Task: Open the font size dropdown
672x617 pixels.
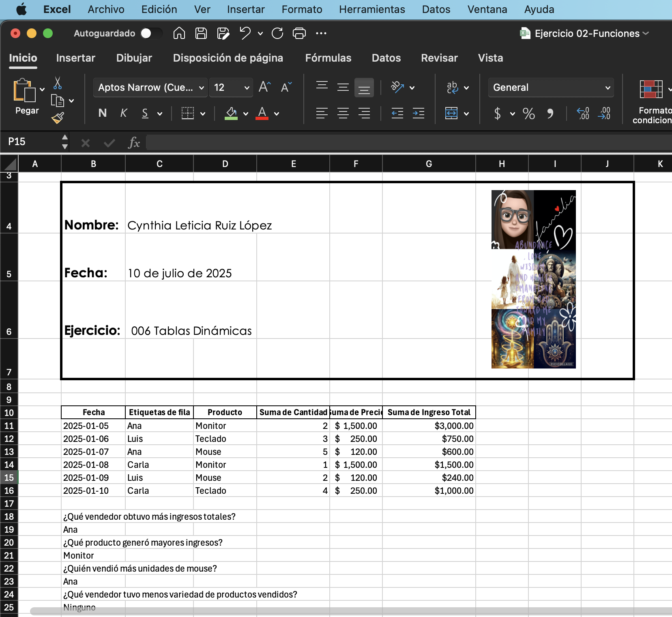Action: point(247,88)
